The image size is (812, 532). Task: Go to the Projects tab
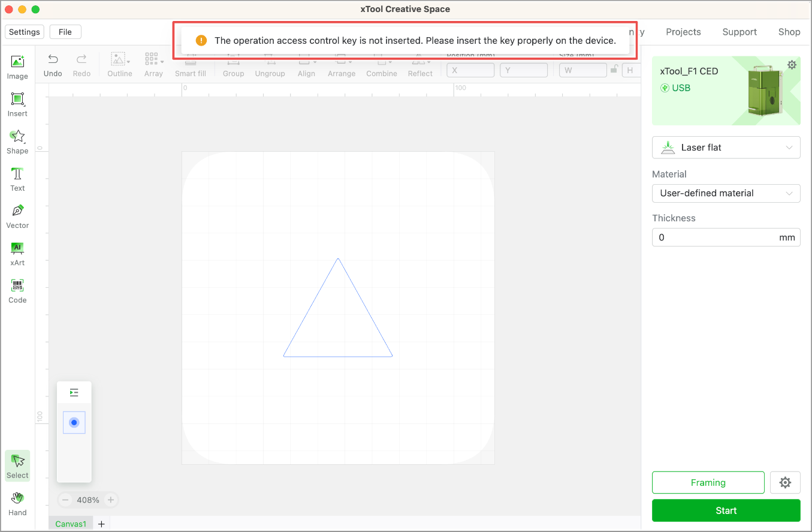[683, 32]
